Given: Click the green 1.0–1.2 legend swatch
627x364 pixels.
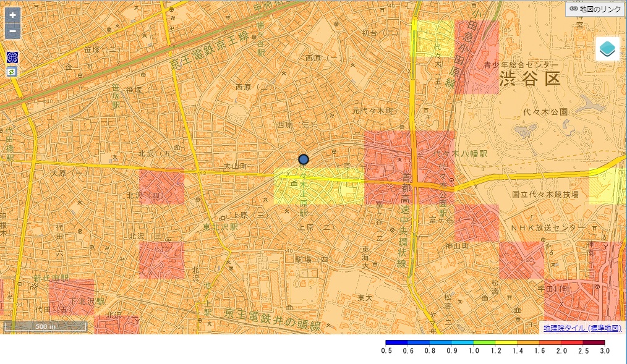Looking at the screenshot, I should click(484, 342).
